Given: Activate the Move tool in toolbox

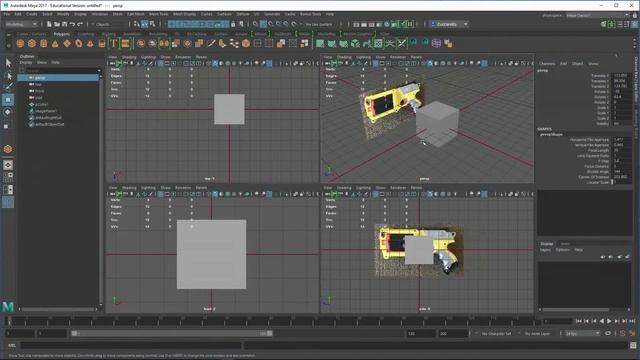Looking at the screenshot, I should 8,100.
